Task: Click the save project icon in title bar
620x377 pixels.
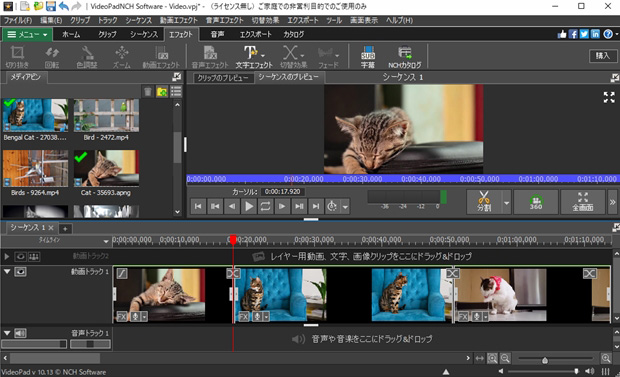Action: 51,6
